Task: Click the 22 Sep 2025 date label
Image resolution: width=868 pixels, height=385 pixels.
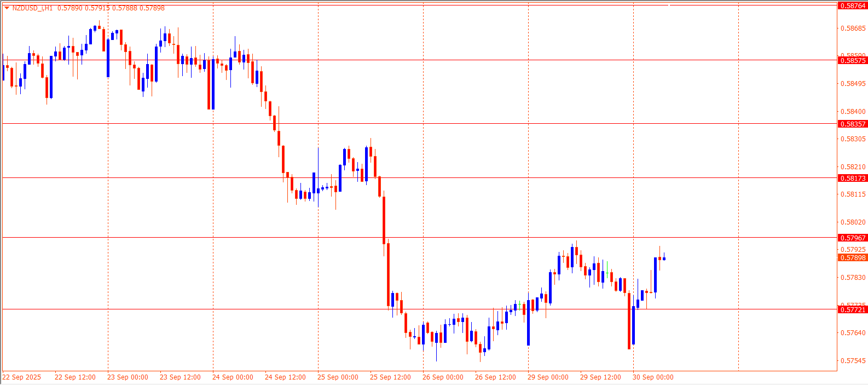Action: click(x=22, y=377)
